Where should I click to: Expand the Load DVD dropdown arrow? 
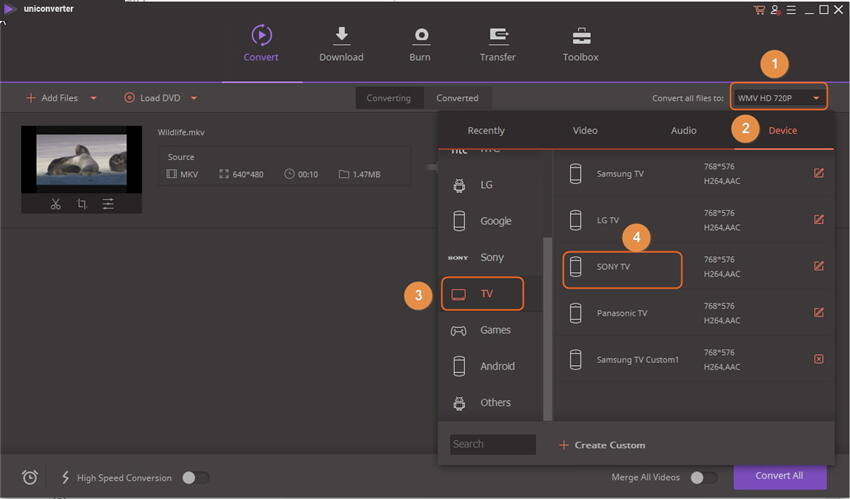(194, 98)
